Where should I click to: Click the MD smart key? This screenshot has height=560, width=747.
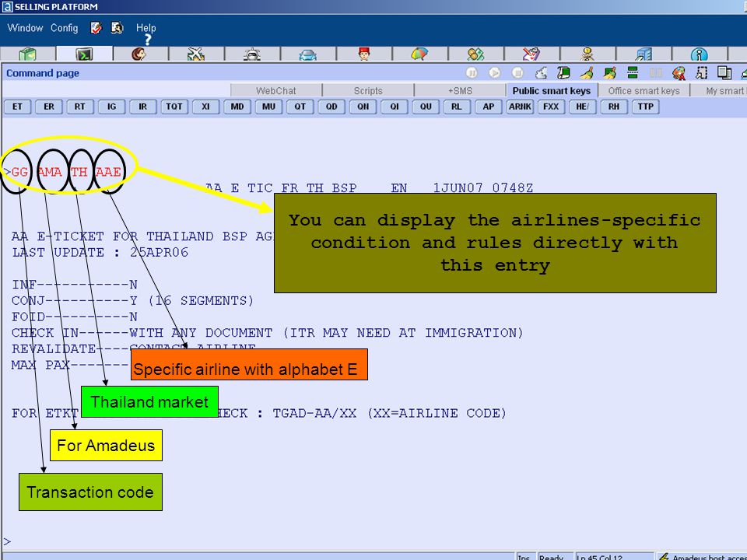click(237, 107)
